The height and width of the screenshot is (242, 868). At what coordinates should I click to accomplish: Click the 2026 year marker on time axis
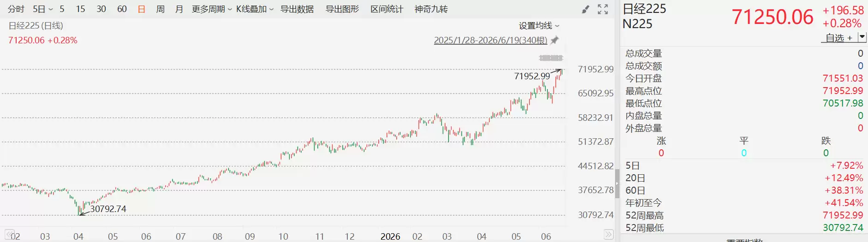coord(390,236)
